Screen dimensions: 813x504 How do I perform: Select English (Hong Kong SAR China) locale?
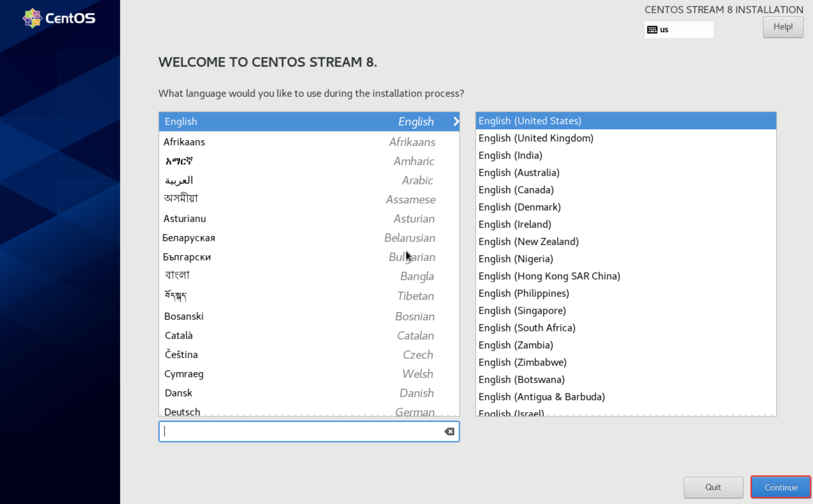point(626,276)
